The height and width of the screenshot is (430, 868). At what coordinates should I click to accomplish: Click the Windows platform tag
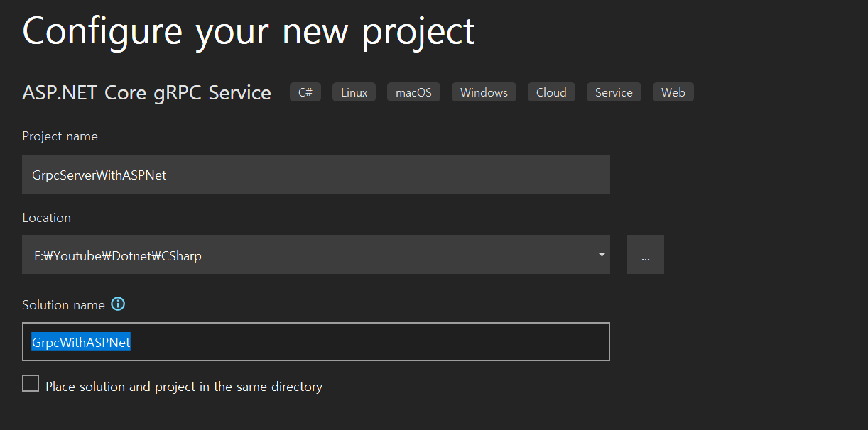484,92
